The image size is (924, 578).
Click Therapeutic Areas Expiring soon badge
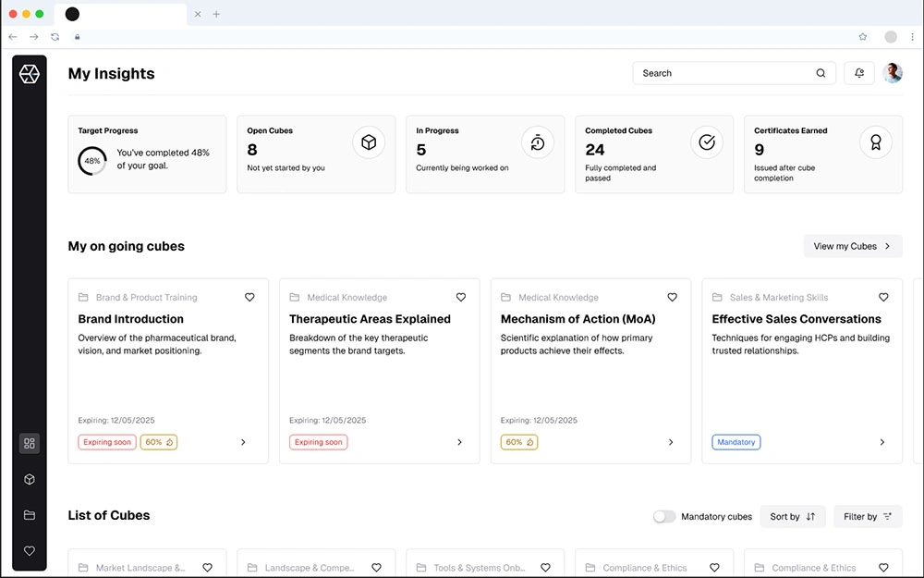tap(318, 442)
